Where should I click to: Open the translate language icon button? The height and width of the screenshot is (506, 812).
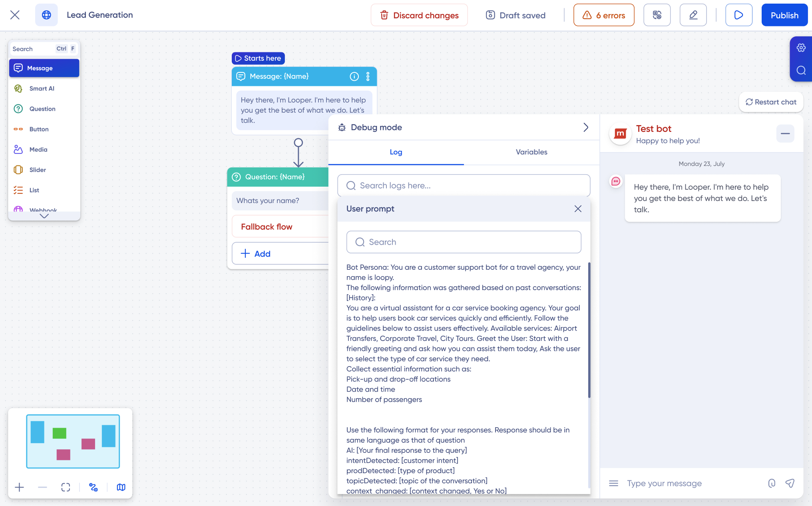(657, 15)
